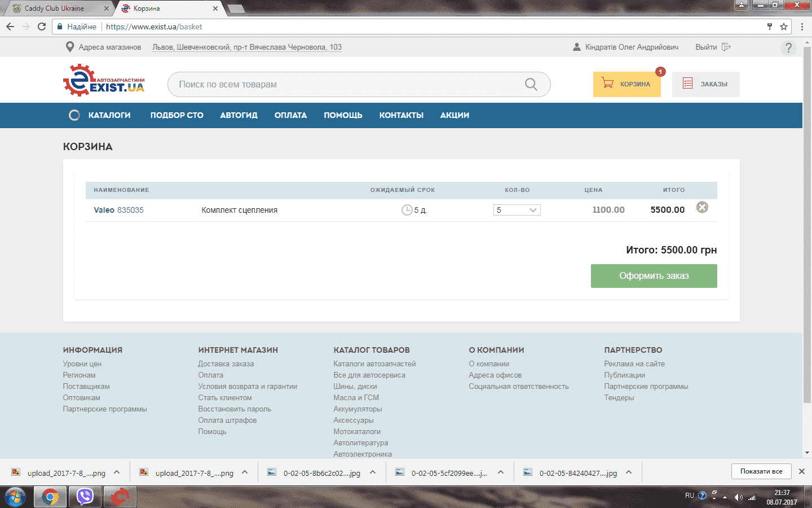Close the Caddy Club Ukraine tab
This screenshot has width=812, height=508.
(x=106, y=8)
